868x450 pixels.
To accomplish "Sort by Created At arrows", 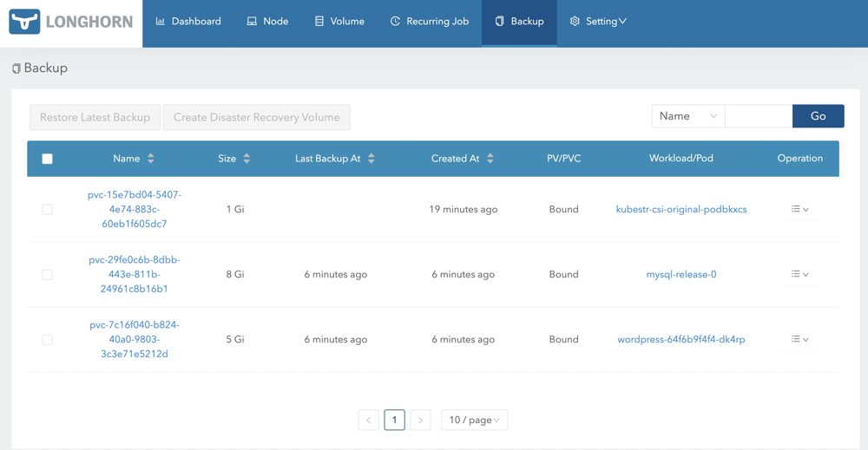I will pyautogui.click(x=490, y=159).
